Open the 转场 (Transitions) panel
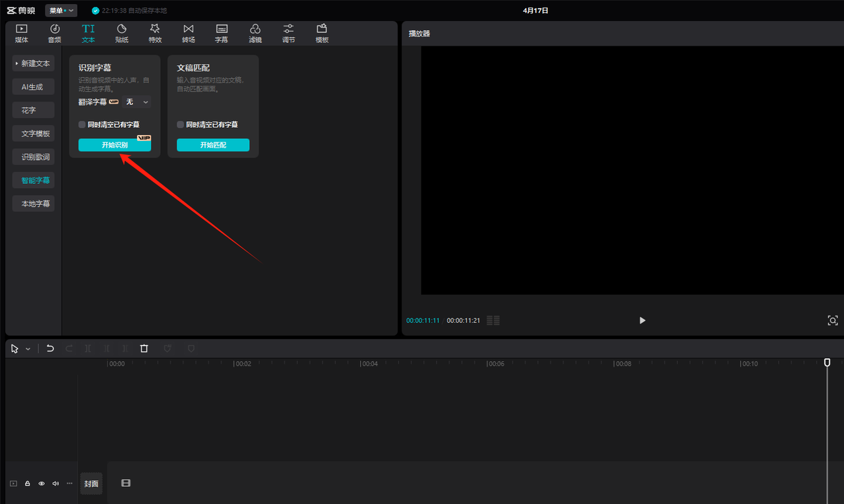 189,33
